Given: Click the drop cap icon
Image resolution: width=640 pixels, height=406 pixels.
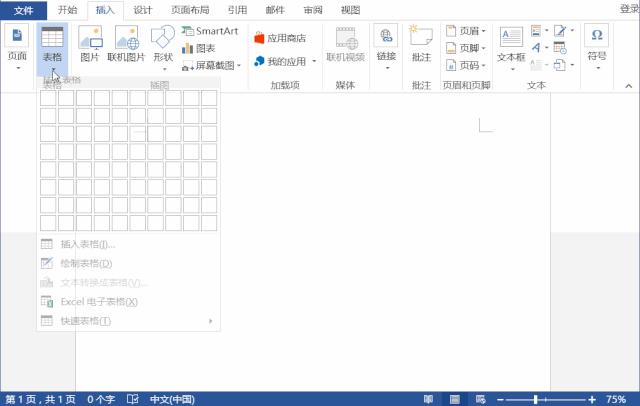Looking at the screenshot, I should click(536, 65).
